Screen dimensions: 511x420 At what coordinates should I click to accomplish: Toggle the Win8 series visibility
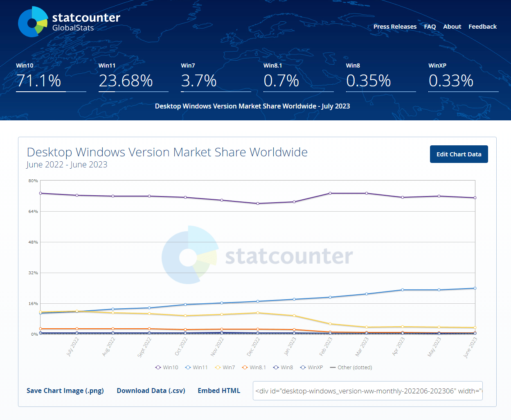275,367
